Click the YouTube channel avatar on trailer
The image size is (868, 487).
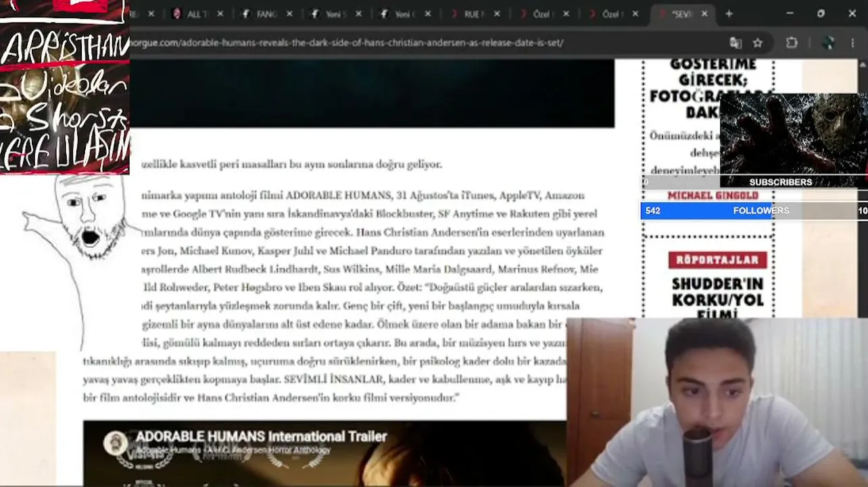pos(116,443)
